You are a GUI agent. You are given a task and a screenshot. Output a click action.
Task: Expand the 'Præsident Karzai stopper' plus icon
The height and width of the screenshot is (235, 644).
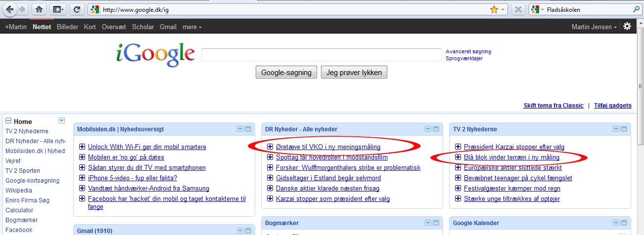458,147
